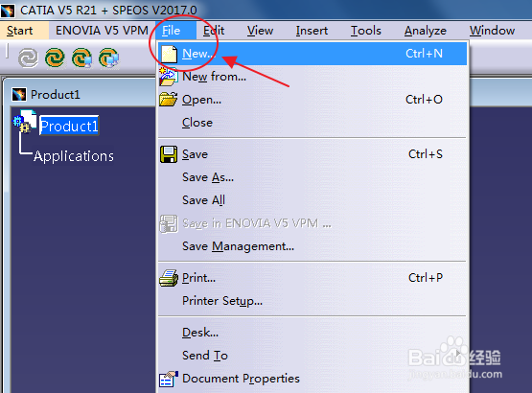The width and height of the screenshot is (532, 393).
Task: Click the grey disconnected ENOVIA toolbar icon
Action: pyautogui.click(x=28, y=58)
